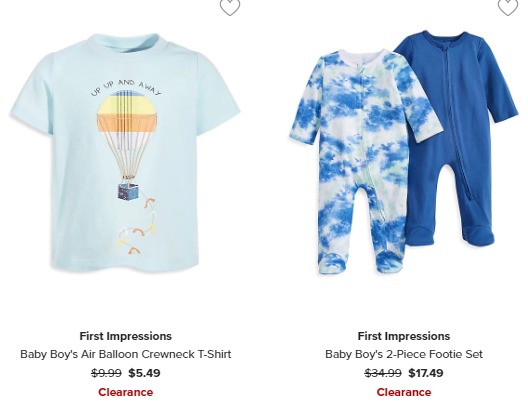Open the Air Balloon T-Shirt product image
The height and width of the screenshot is (409, 528).
tap(125, 153)
